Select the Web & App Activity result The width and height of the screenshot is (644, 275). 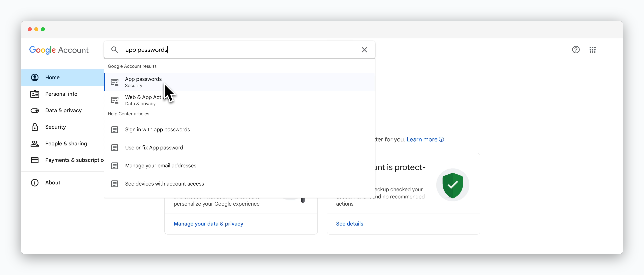[240, 100]
